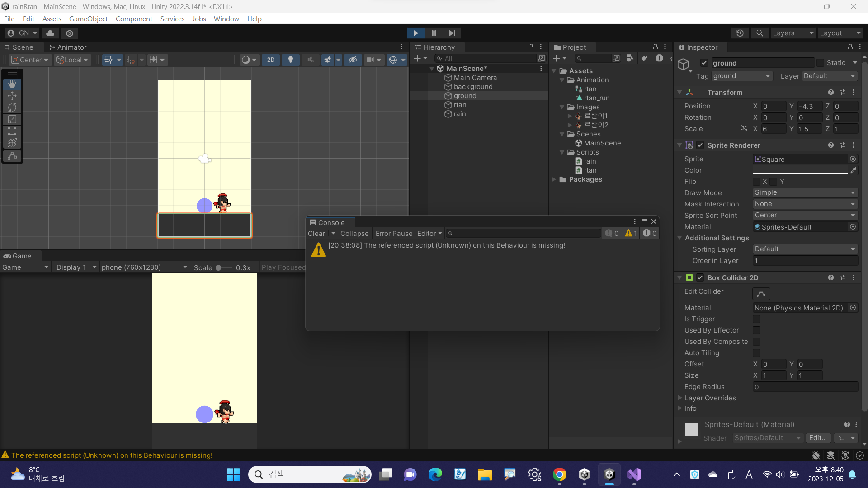The height and width of the screenshot is (488, 868).
Task: Open the Mask Interaction dropdown
Action: [x=805, y=204]
